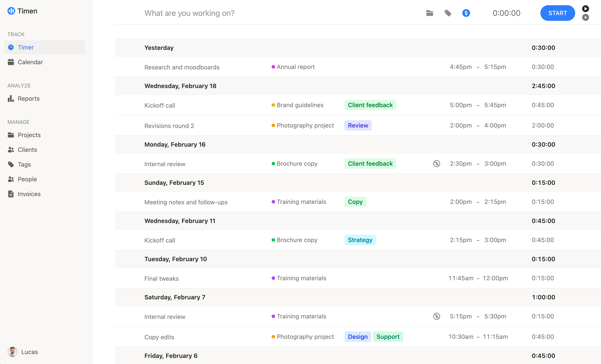Toggle non-billable icon on Internal review entry

(x=436, y=164)
